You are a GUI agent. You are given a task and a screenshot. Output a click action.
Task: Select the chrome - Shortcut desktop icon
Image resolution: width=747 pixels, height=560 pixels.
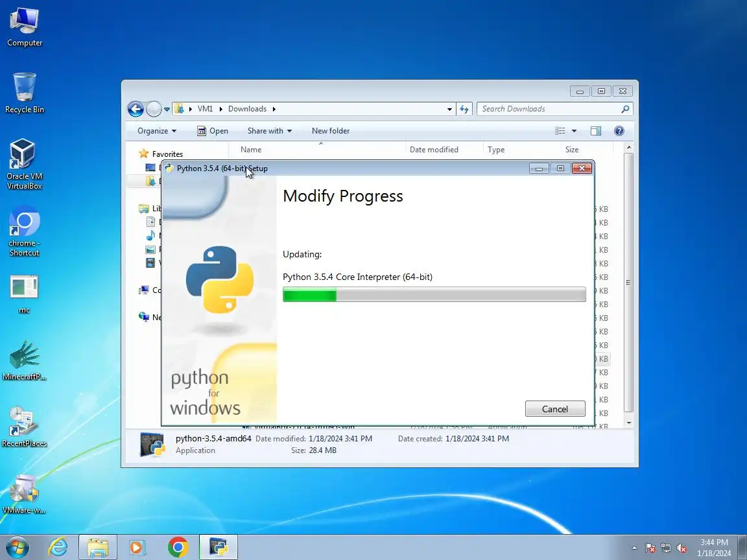(x=24, y=231)
